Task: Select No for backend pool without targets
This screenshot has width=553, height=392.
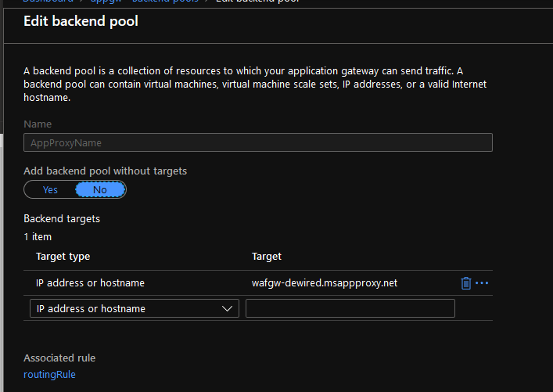Action: point(100,189)
